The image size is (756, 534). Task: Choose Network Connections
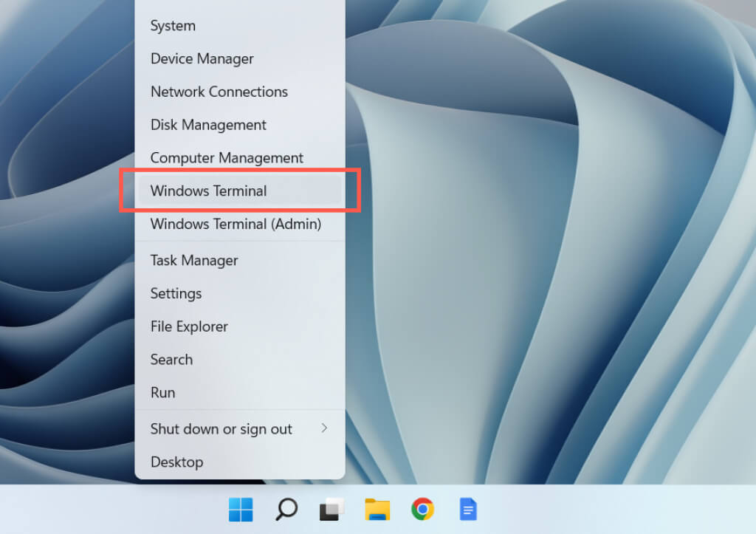tap(240, 92)
